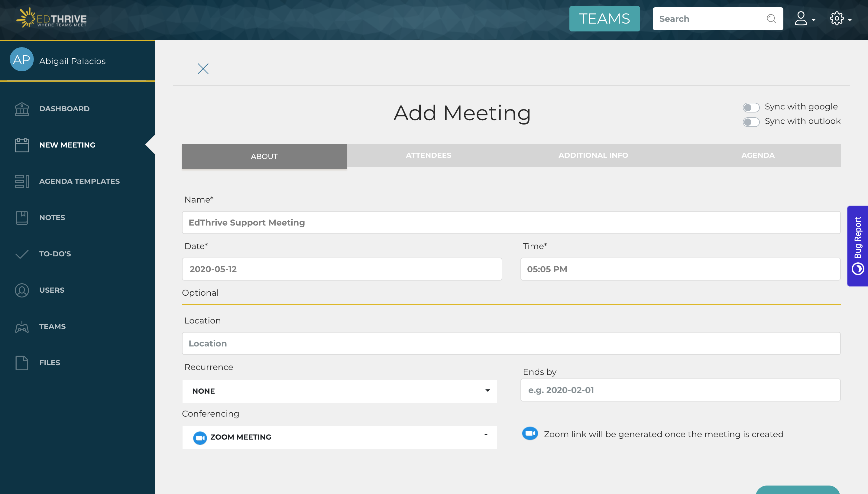Click the meeting Name field

pos(511,223)
